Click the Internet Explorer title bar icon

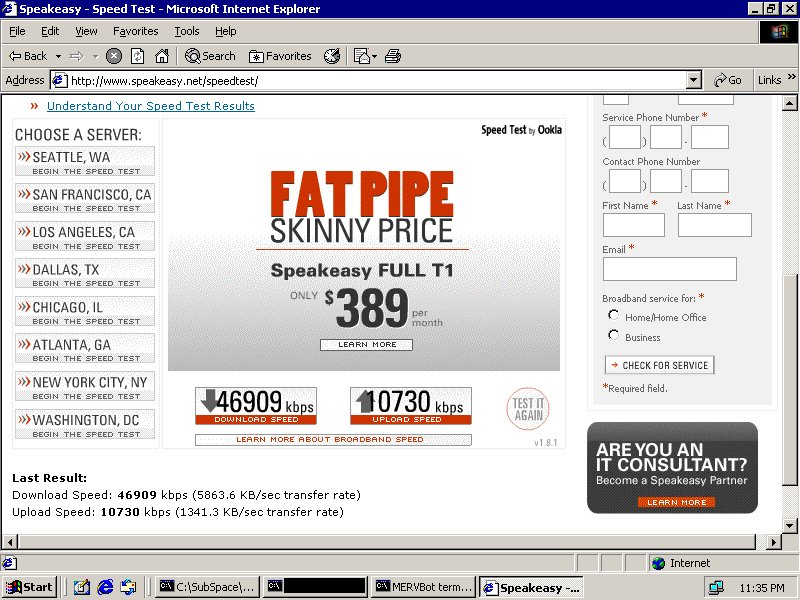[10, 9]
